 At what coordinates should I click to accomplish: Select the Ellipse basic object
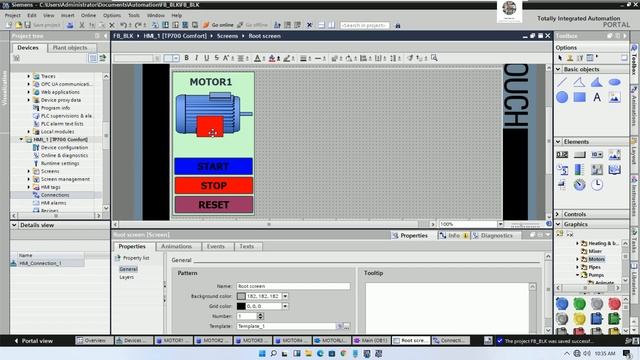[614, 82]
